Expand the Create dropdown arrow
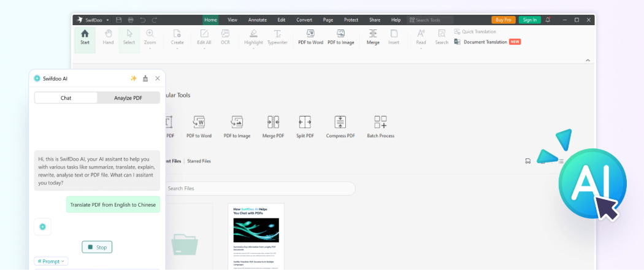The image size is (644, 271). pos(177,49)
